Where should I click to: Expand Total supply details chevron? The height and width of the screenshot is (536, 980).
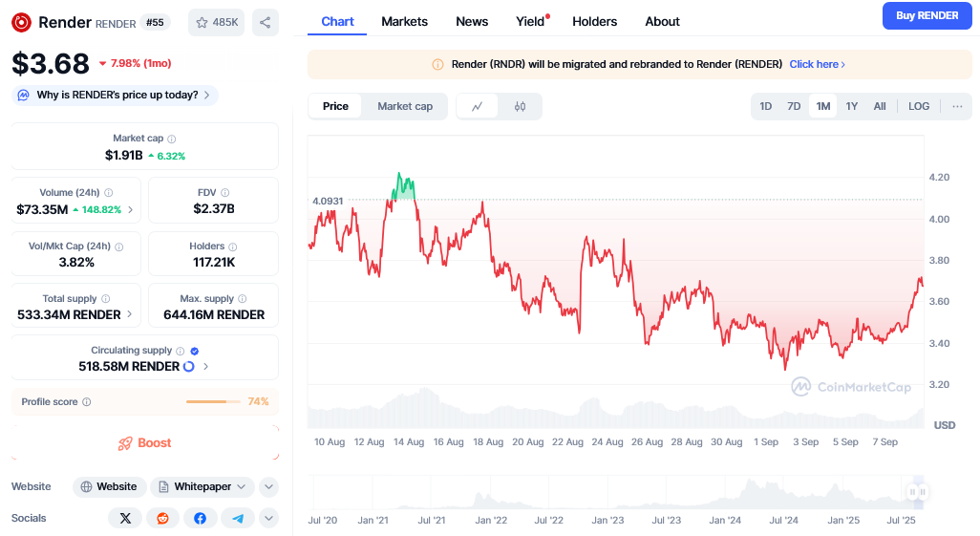tap(129, 314)
